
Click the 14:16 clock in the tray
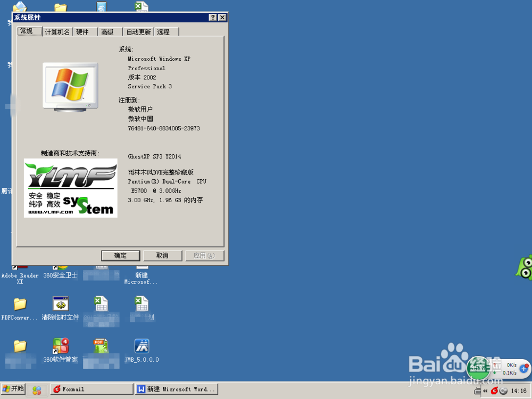tap(518, 391)
